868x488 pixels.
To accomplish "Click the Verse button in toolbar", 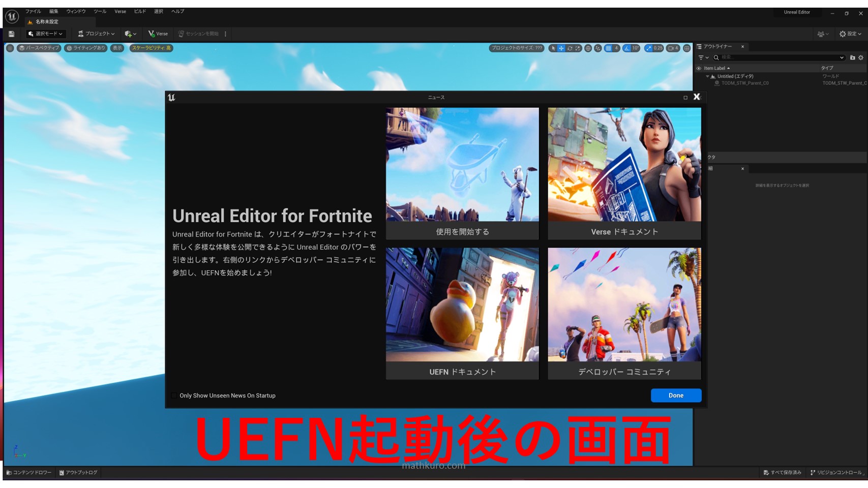I will click(x=158, y=34).
